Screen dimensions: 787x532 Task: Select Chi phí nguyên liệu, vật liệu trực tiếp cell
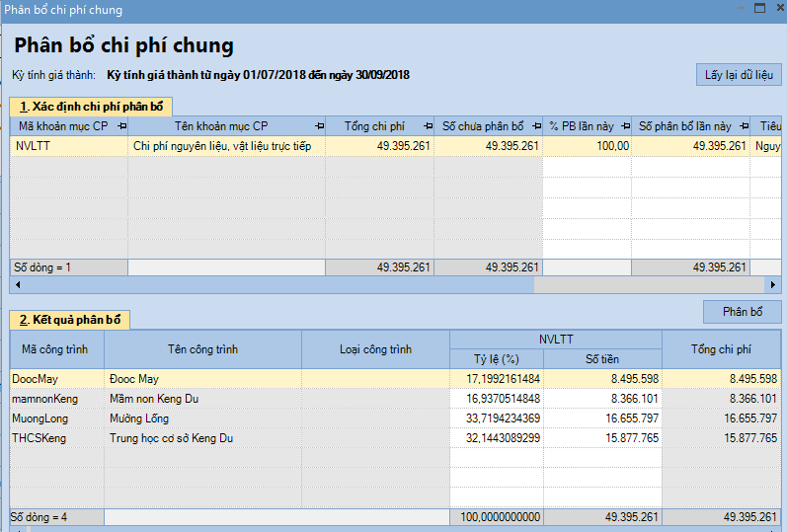click(226, 146)
